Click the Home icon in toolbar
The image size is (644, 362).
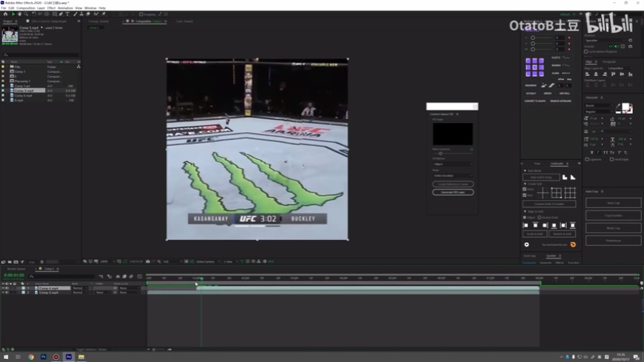[x=5, y=14]
